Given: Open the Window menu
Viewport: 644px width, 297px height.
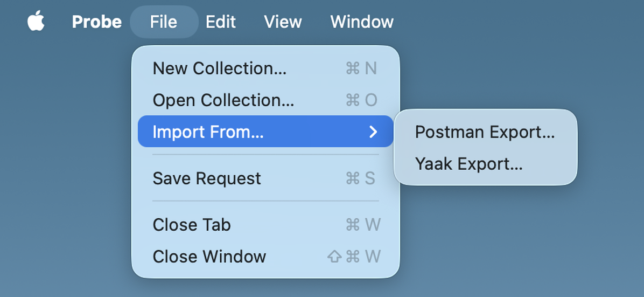Looking at the screenshot, I should [x=362, y=22].
